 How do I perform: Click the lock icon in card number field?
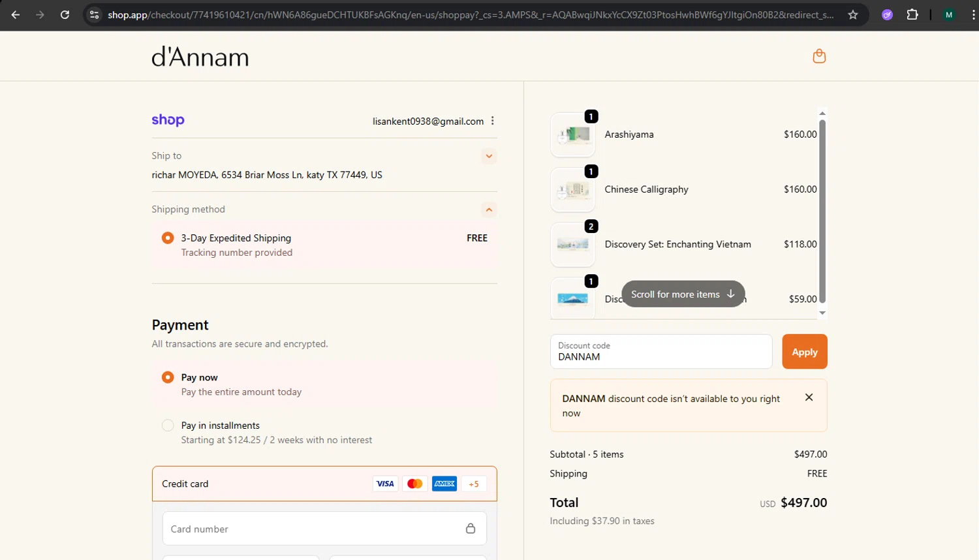click(x=471, y=529)
